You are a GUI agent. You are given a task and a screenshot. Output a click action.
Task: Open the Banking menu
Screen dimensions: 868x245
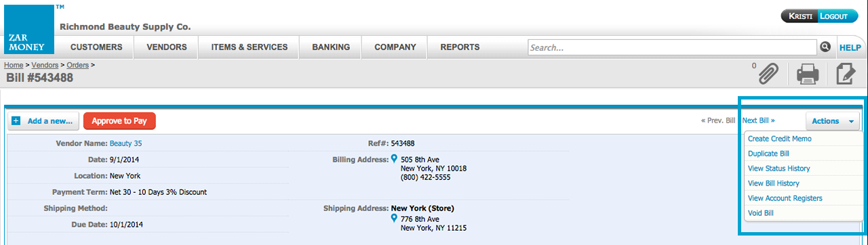click(331, 47)
